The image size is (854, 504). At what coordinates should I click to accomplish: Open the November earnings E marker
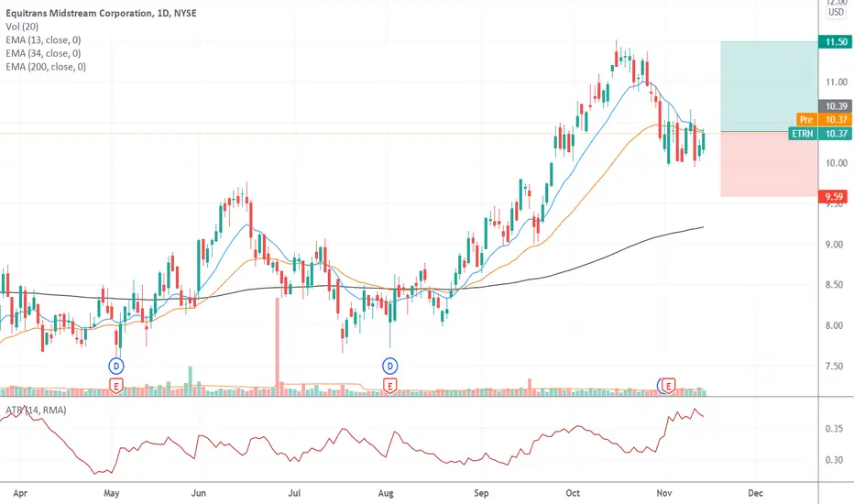pyautogui.click(x=668, y=386)
